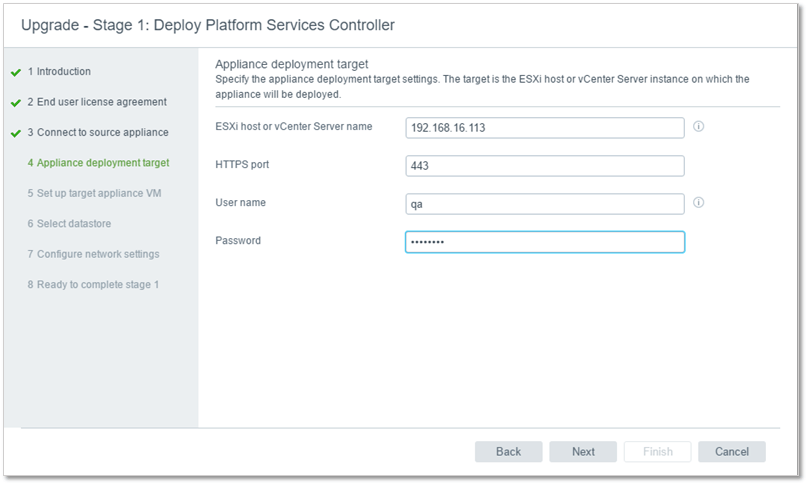Click green checkmark next to Introduction step
Viewport: 808px width, 485px height.
[16, 73]
